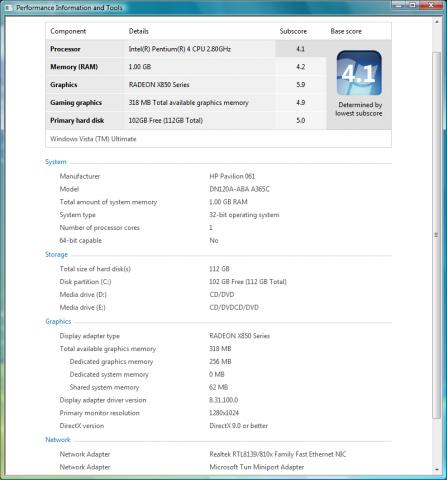Viewport: 447px width, 480px height.
Task: Click the Base score column header
Action: point(346,31)
